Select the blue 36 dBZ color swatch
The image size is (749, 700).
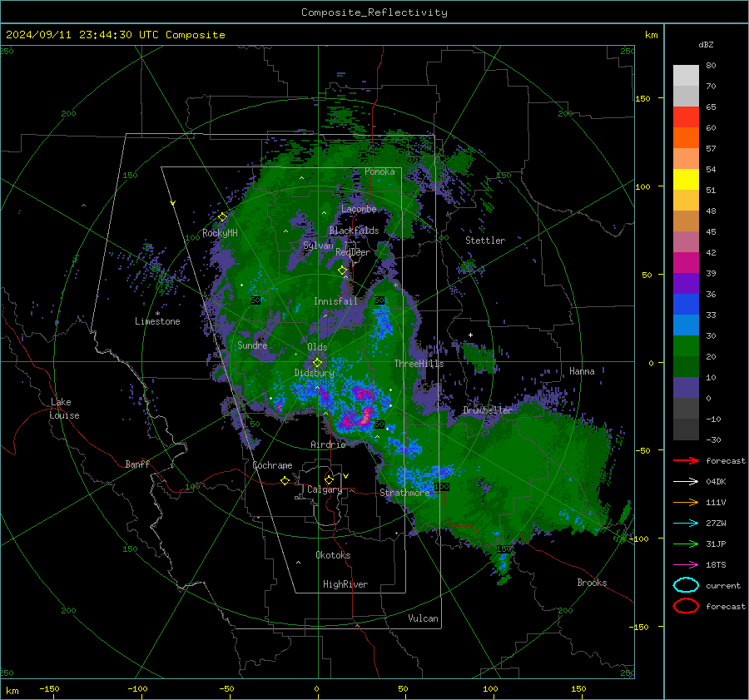point(686,304)
